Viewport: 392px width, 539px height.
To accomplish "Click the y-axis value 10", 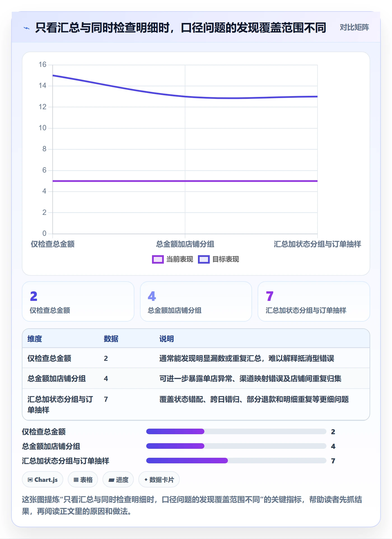I will [x=43, y=128].
